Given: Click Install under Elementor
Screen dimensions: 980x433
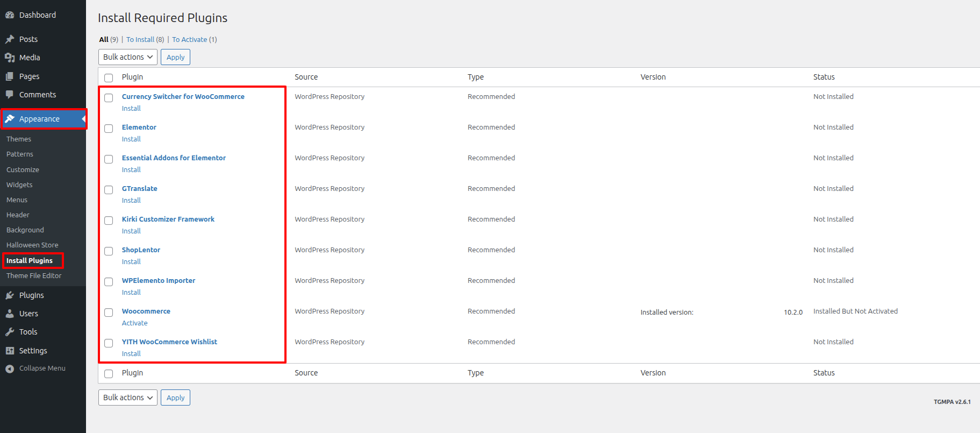Looking at the screenshot, I should [x=131, y=139].
